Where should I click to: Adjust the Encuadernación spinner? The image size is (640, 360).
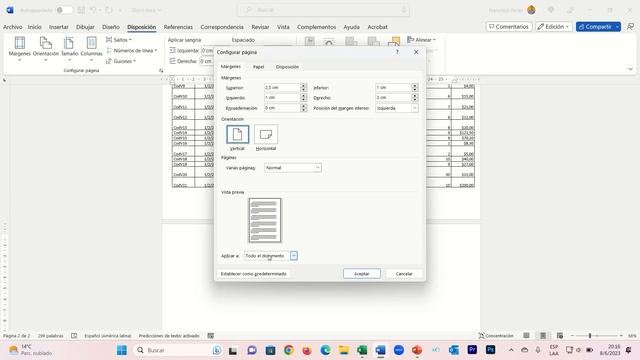(x=303, y=108)
